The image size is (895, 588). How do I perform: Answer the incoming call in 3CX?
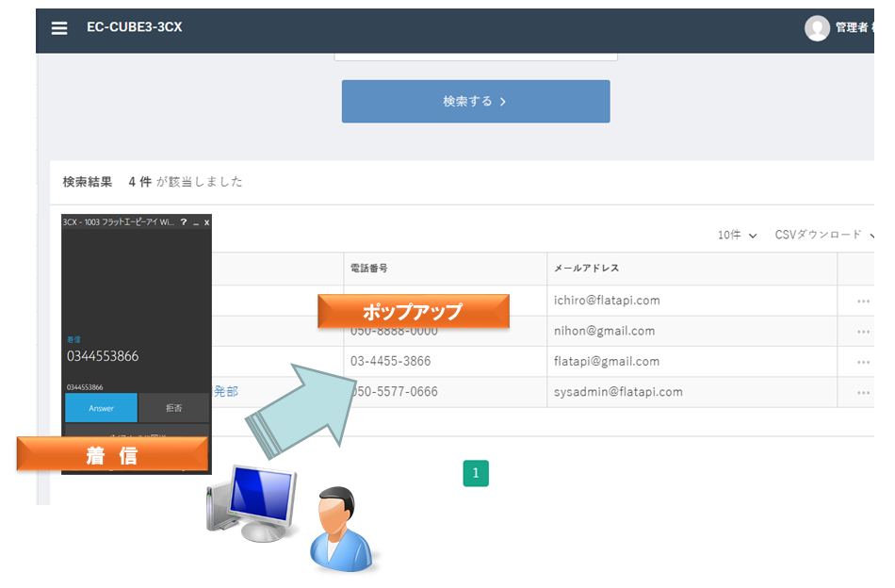pyautogui.click(x=100, y=408)
